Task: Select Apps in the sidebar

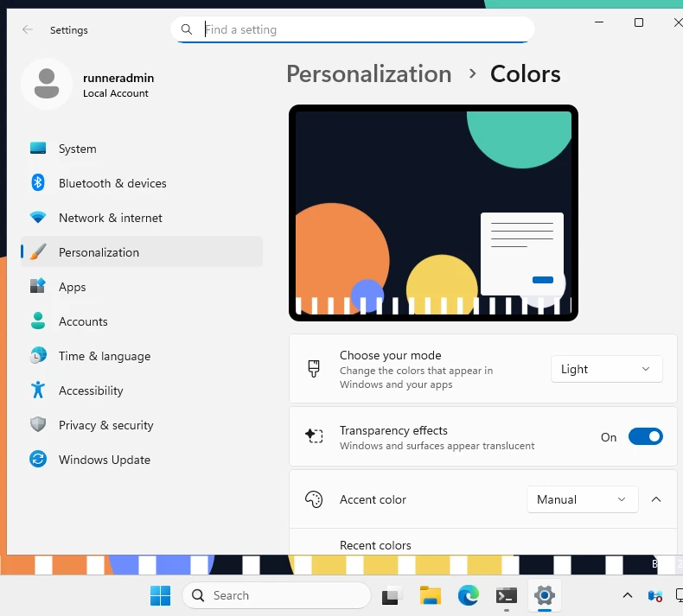Action: click(142, 287)
